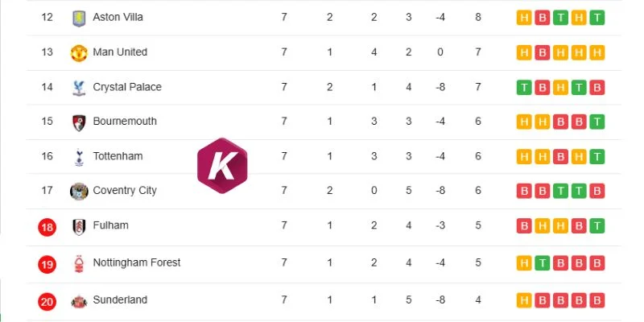Click Crystal Palace's first green T form badge

click(524, 88)
